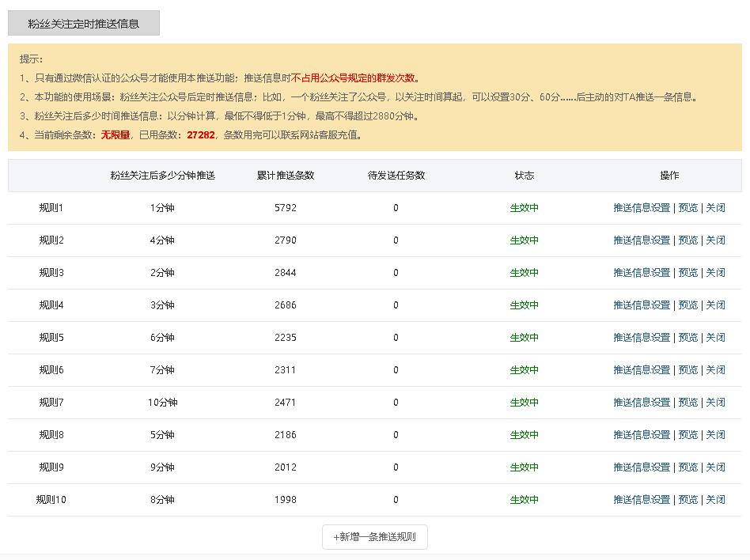Close 规则7 with its 关闭 link
Viewport: 750px width, 560px height.
pyautogui.click(x=715, y=402)
